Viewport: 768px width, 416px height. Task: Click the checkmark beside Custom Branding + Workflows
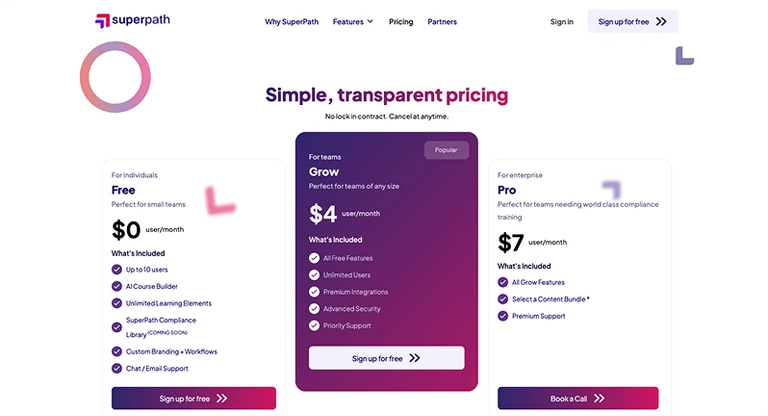117,351
